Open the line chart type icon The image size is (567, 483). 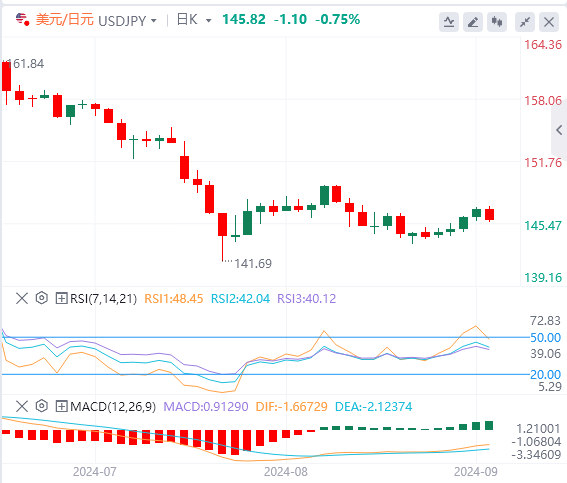449,22
